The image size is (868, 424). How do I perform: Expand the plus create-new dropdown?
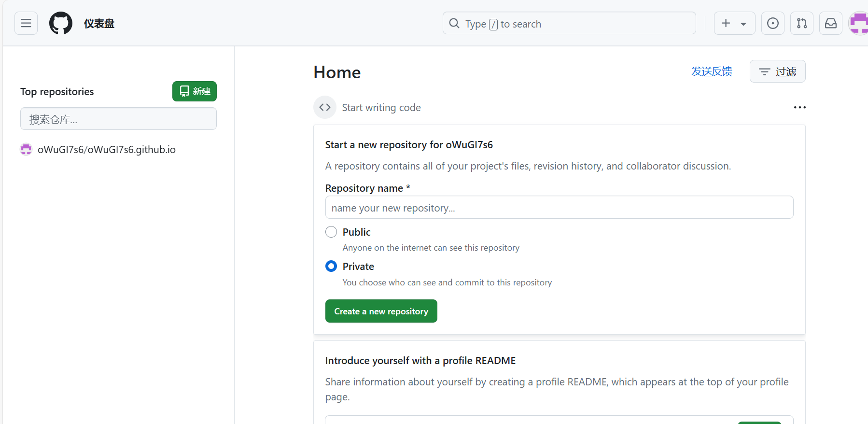(734, 23)
